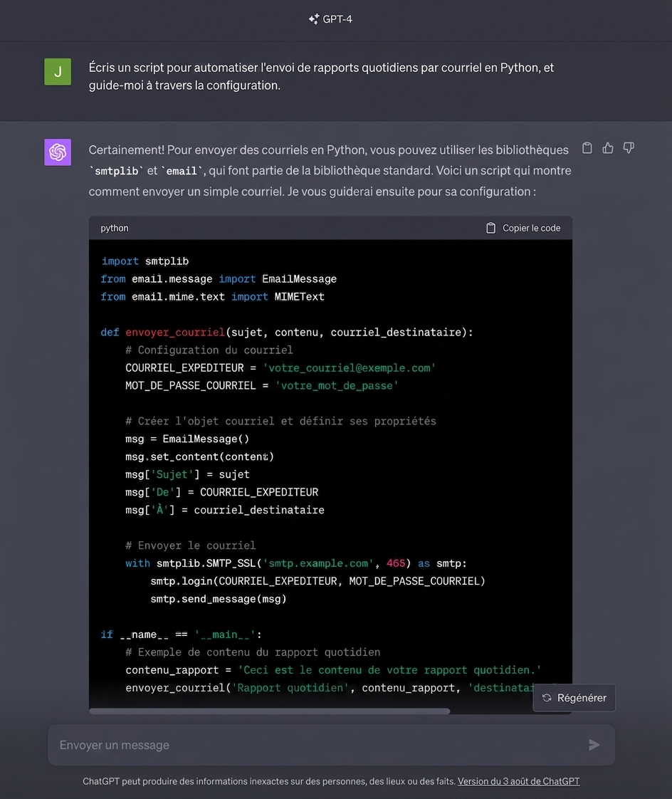Select the GPT-4 model label
Screen dimensions: 672x799
pos(337,19)
